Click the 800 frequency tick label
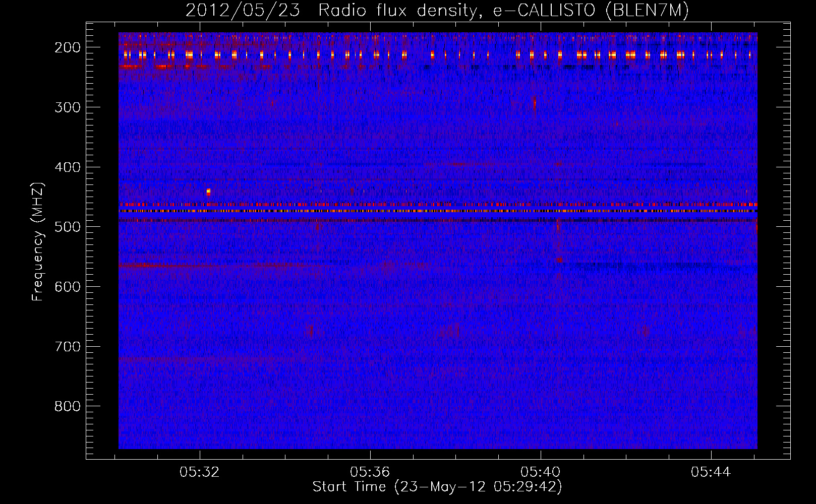Image resolution: width=816 pixels, height=504 pixels. click(68, 406)
